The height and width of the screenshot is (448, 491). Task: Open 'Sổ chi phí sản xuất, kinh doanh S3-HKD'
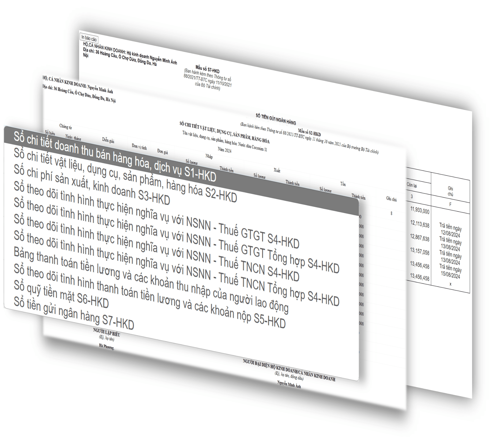[x=92, y=184]
